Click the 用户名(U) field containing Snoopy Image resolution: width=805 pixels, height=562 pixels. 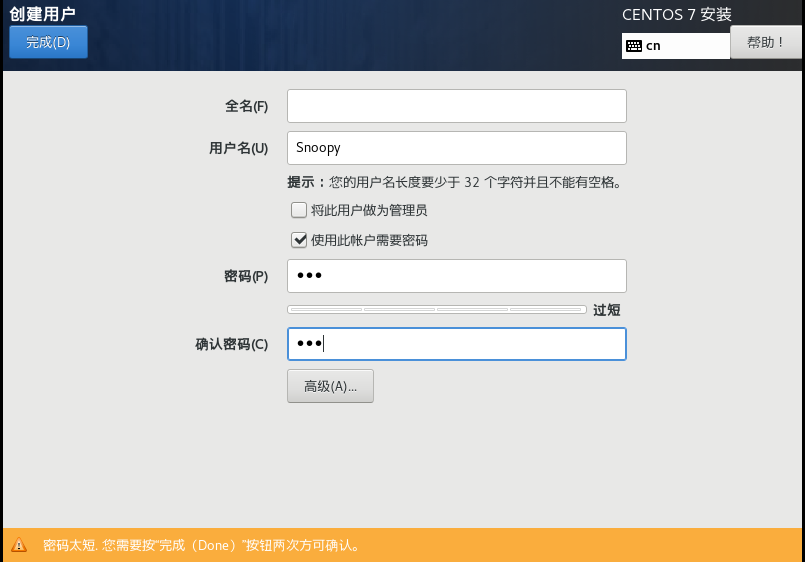pyautogui.click(x=456, y=148)
